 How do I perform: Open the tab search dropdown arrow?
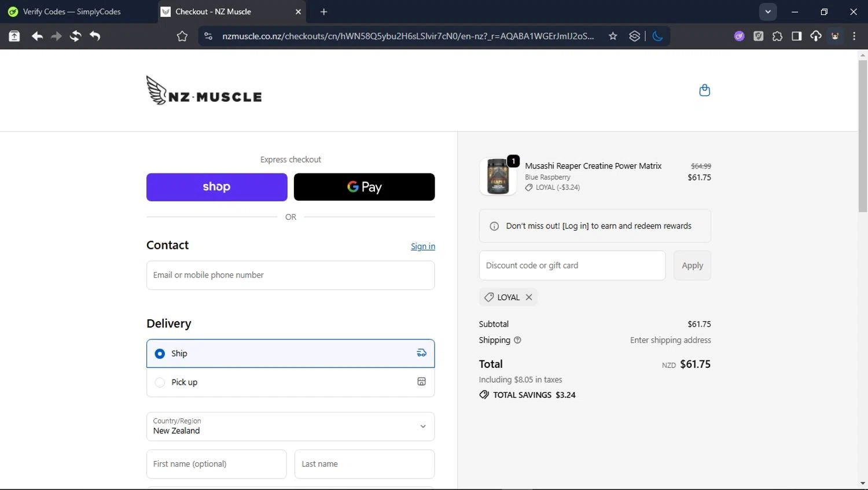[x=768, y=12]
